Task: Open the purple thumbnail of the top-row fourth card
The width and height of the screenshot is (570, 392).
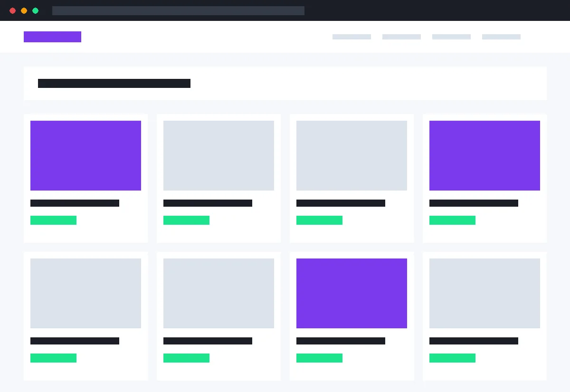Action: (x=484, y=155)
